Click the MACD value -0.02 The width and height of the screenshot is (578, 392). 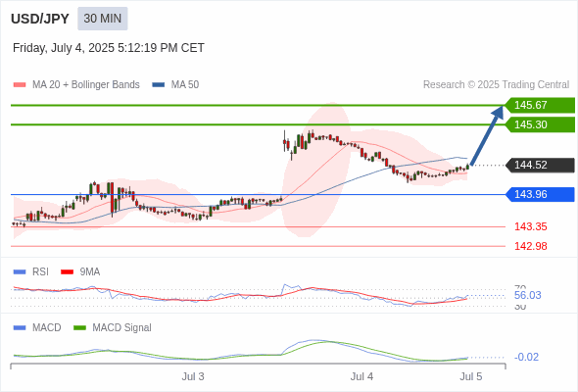click(x=526, y=357)
